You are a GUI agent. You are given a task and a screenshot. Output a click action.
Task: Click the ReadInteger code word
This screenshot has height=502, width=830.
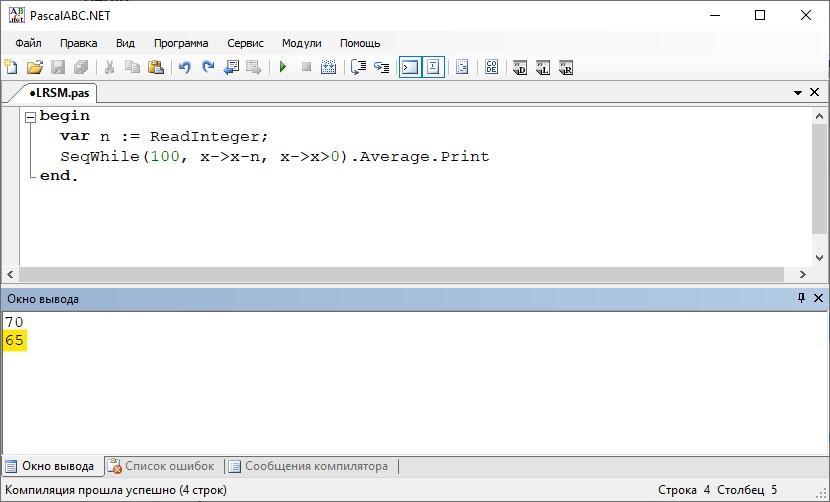click(205, 137)
